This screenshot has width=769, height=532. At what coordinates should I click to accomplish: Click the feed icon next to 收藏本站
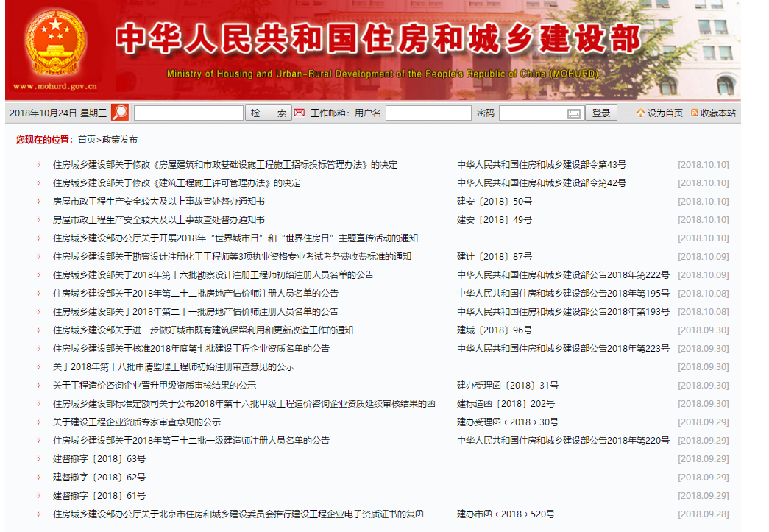click(x=694, y=112)
